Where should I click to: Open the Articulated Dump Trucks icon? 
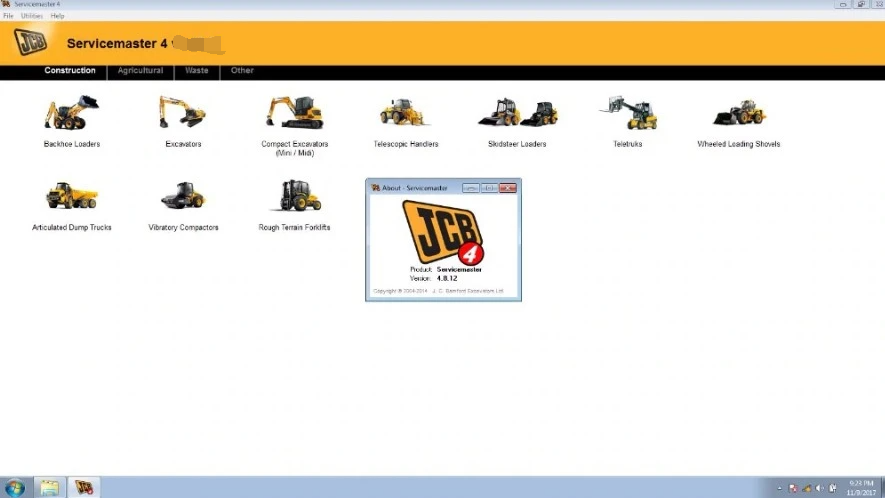[x=72, y=195]
